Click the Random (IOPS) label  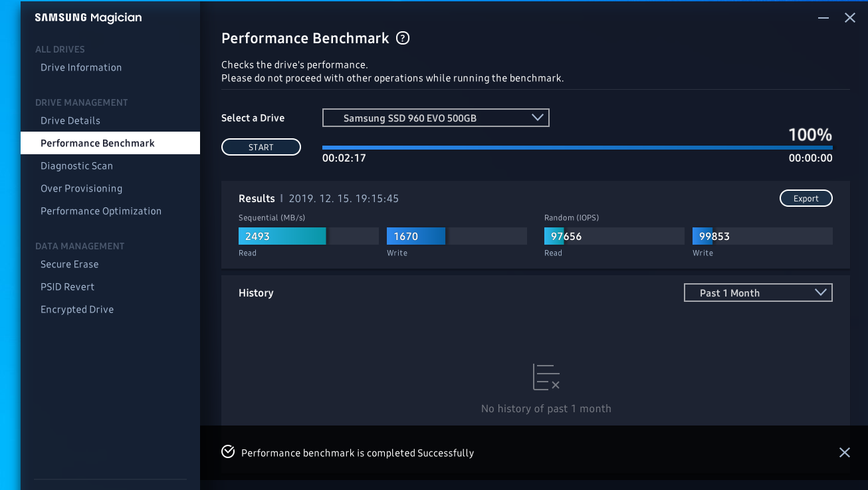pos(572,217)
